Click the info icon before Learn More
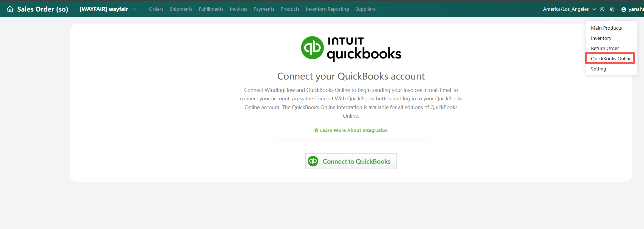Screen dimensions: 644x229 pos(316,130)
